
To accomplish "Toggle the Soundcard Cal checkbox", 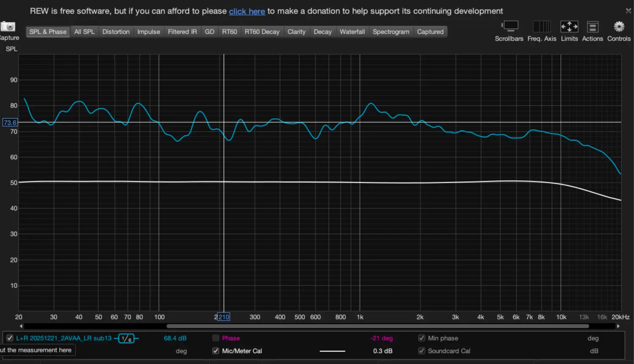I will point(421,351).
